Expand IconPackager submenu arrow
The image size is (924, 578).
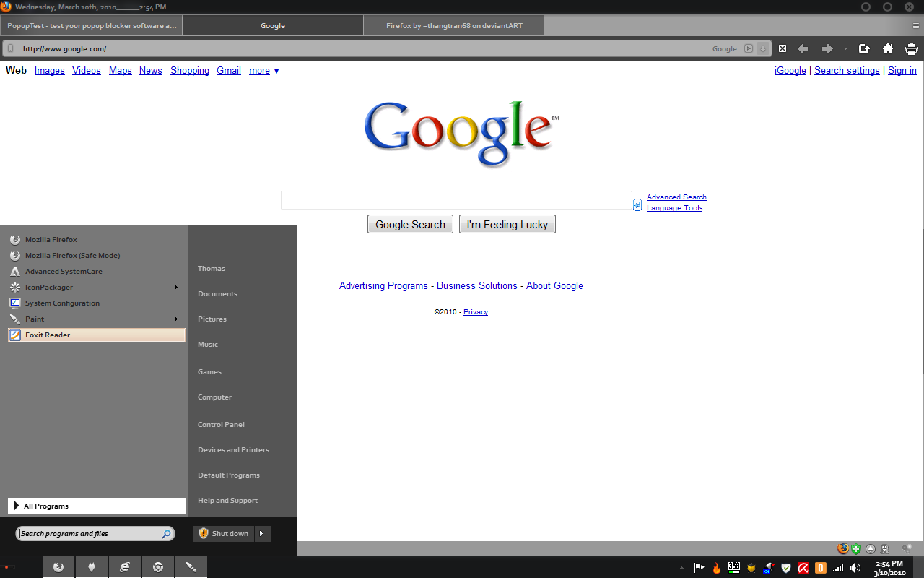176,287
